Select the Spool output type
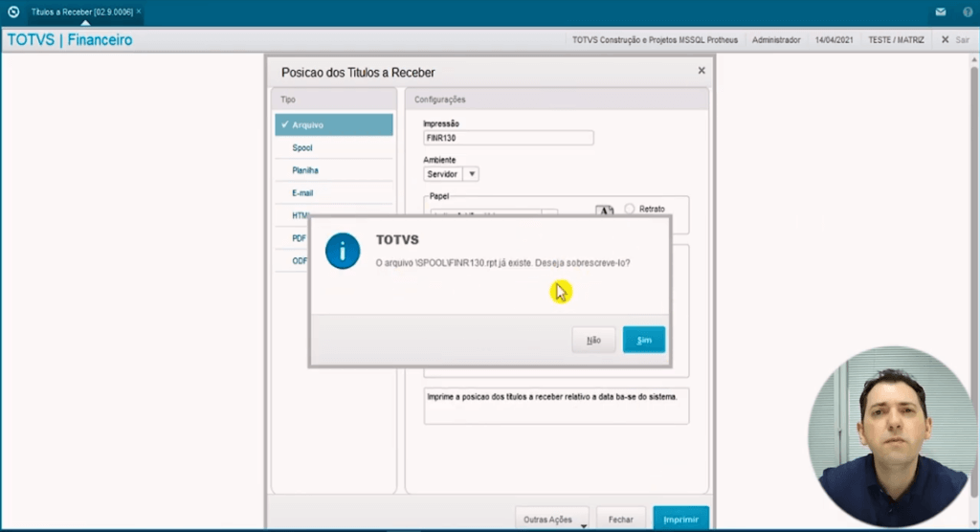Viewport: 980px width, 532px height. coord(334,147)
